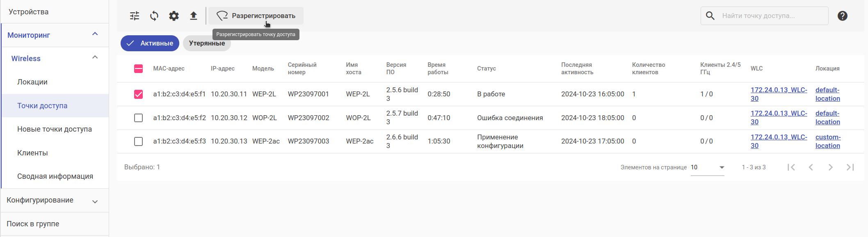Jump to the first page of results

[791, 167]
